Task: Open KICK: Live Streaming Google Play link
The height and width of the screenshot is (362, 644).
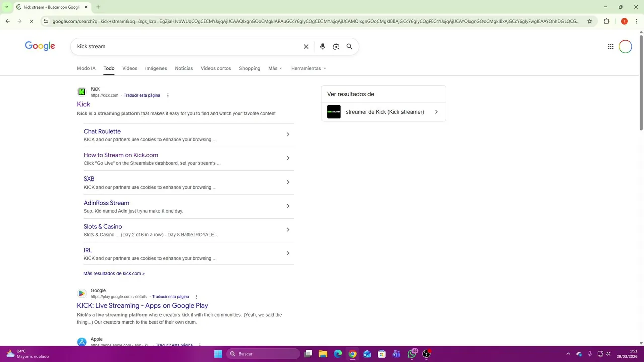Action: [x=142, y=305]
